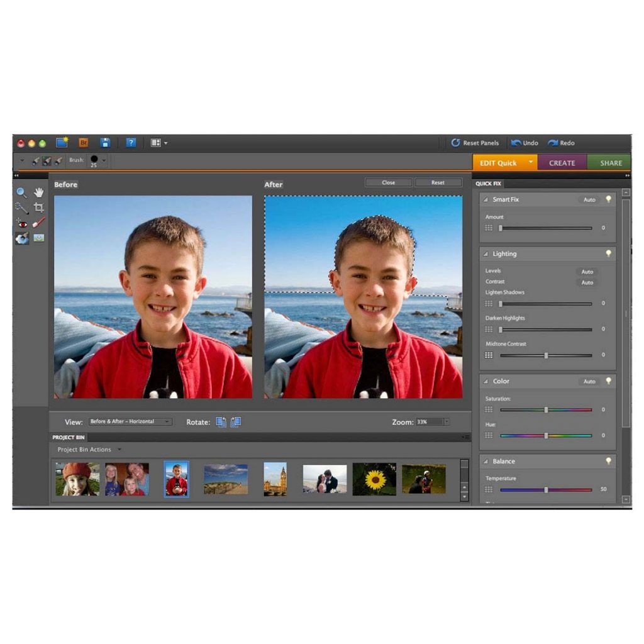Click the blue floppy disk save icon

click(106, 143)
